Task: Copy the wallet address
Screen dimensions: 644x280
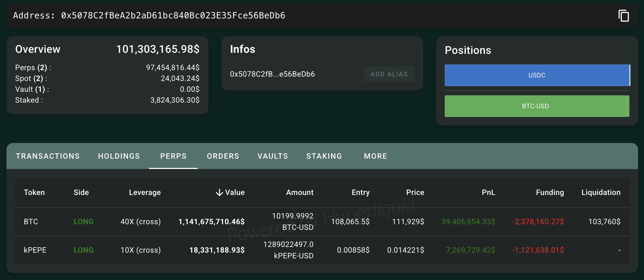Action: [x=624, y=16]
